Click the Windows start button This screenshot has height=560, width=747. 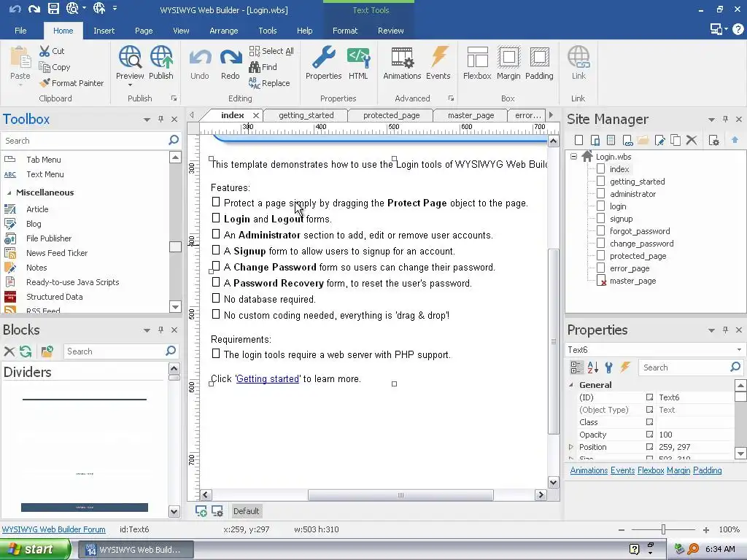35,549
